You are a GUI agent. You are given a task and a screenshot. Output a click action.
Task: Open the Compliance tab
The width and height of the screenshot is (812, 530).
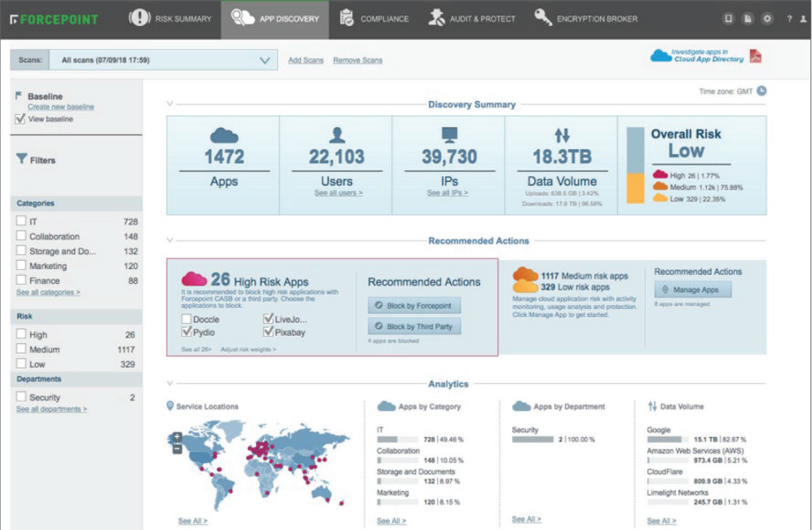(x=374, y=19)
